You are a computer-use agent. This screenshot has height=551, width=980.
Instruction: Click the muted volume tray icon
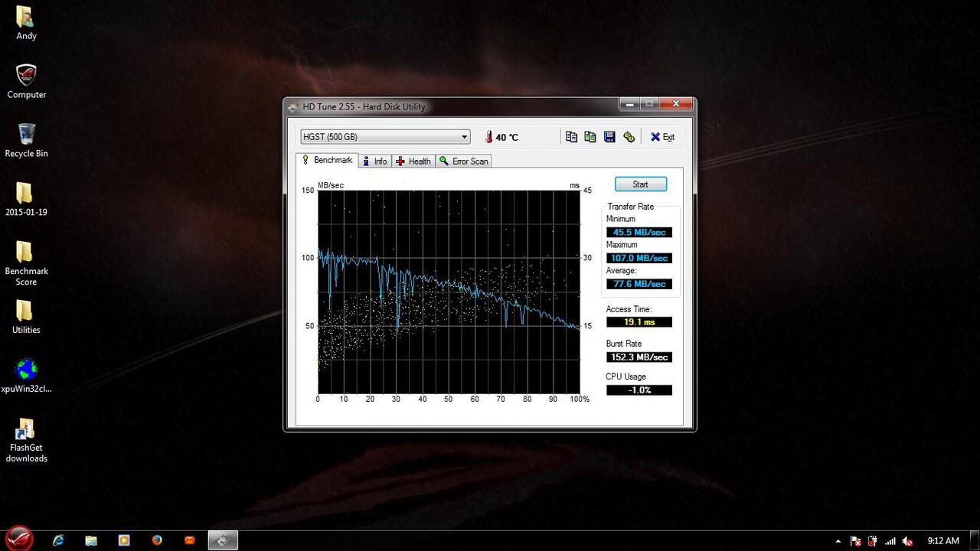point(907,541)
